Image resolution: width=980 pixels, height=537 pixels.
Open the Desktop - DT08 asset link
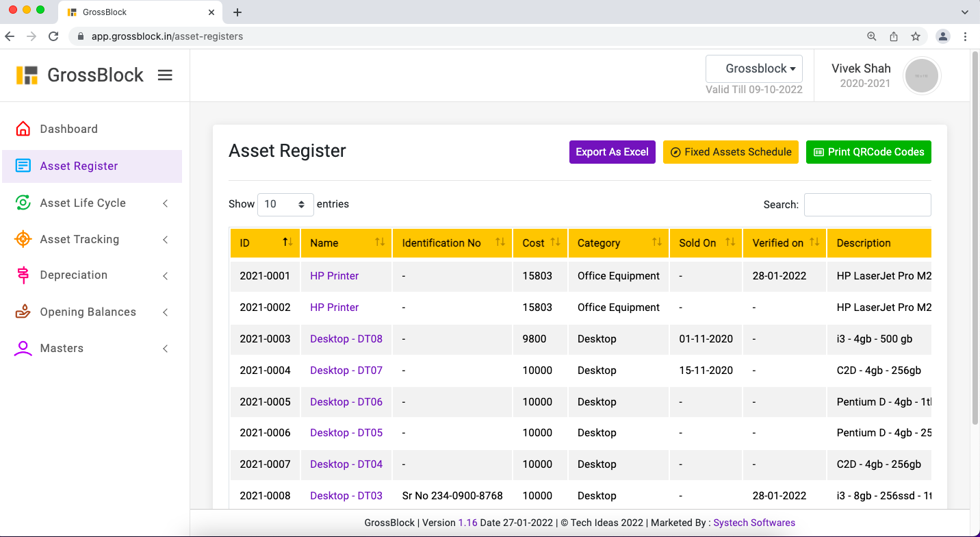(x=346, y=339)
